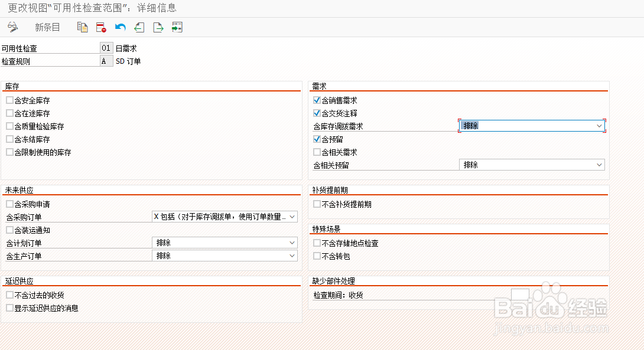
Task: Click the other entry position icon
Action: point(177,28)
